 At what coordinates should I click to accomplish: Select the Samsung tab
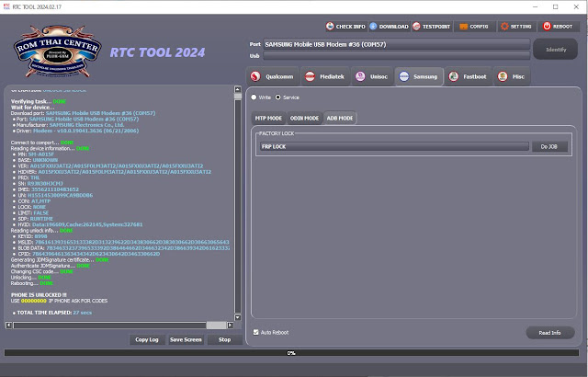click(x=419, y=76)
